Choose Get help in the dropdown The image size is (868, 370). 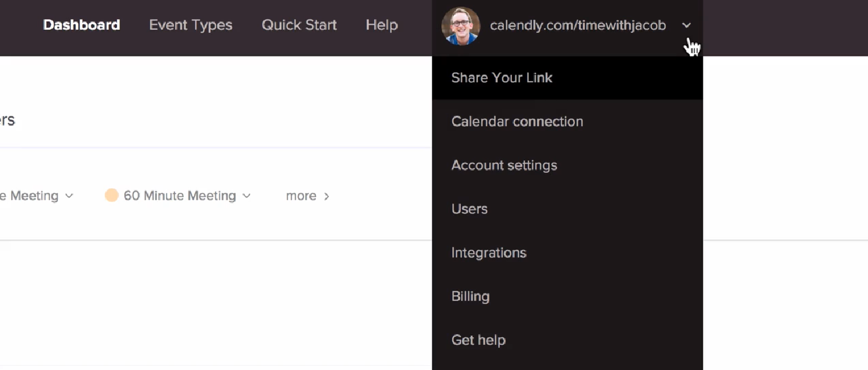(568, 340)
